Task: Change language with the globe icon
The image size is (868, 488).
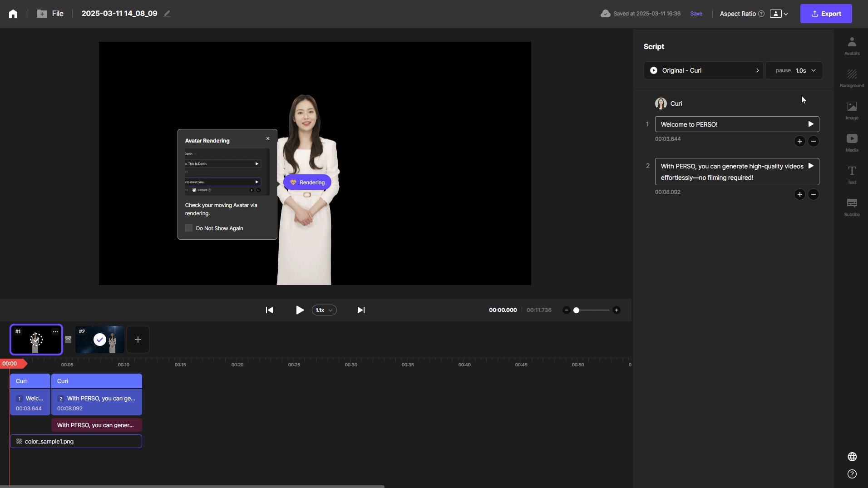Action: click(x=852, y=457)
